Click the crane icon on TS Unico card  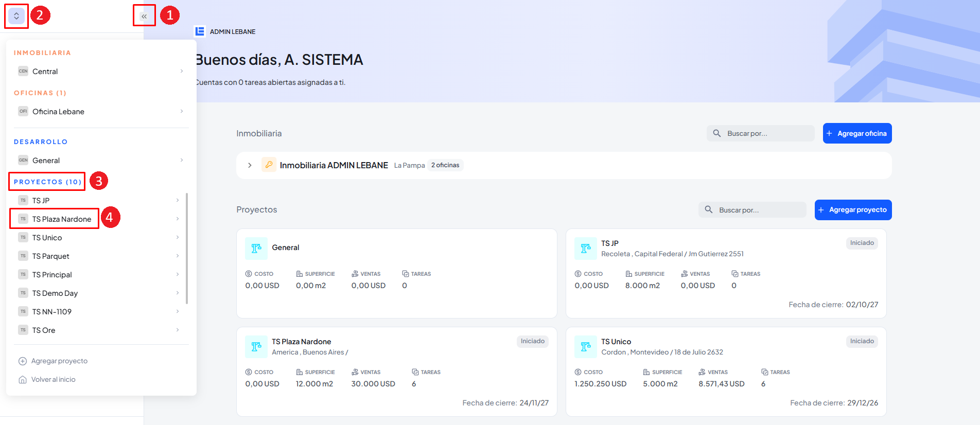click(x=585, y=347)
